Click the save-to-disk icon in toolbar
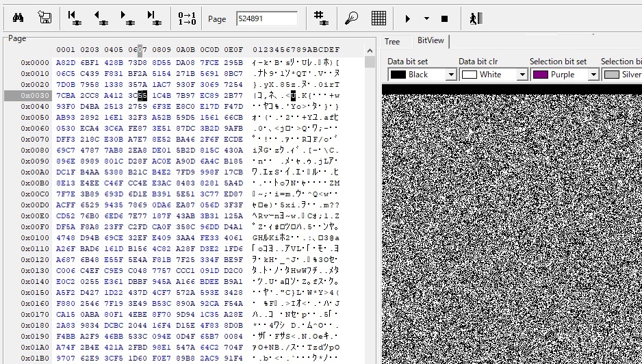This screenshot has width=642, height=364. pos(44,18)
